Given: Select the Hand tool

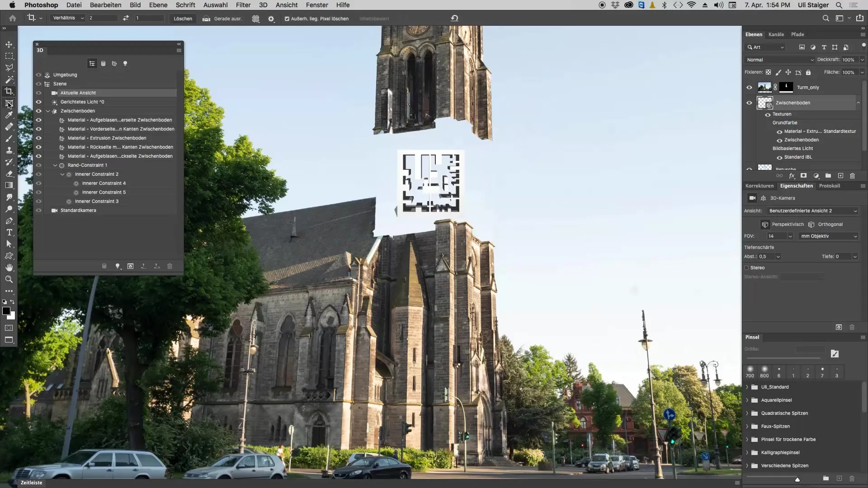Looking at the screenshot, I should coord(9,267).
